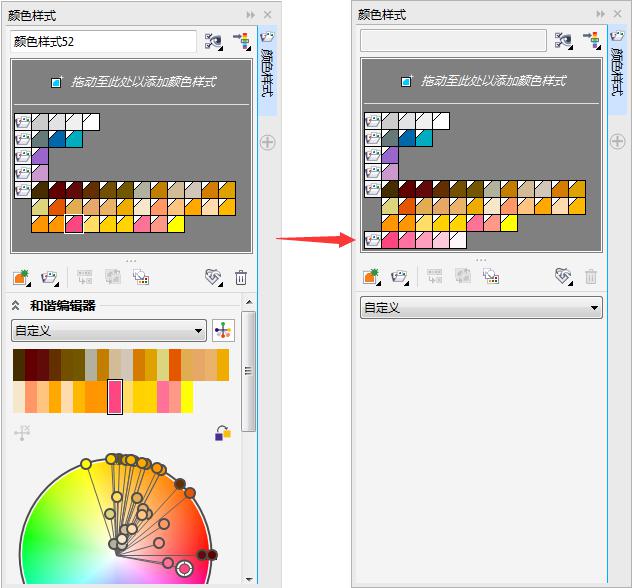Select teal swatch in left swatch grid
Viewport: 632px width, 588px height.
74,139
